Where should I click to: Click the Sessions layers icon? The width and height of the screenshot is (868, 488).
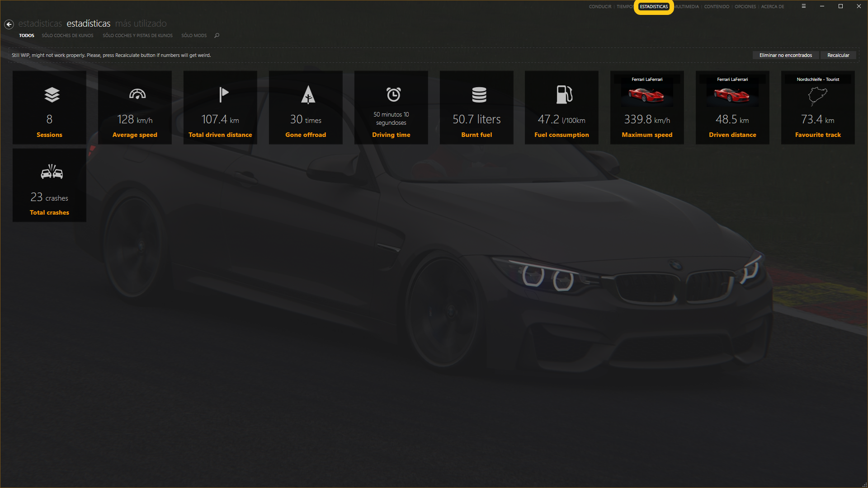point(52,95)
